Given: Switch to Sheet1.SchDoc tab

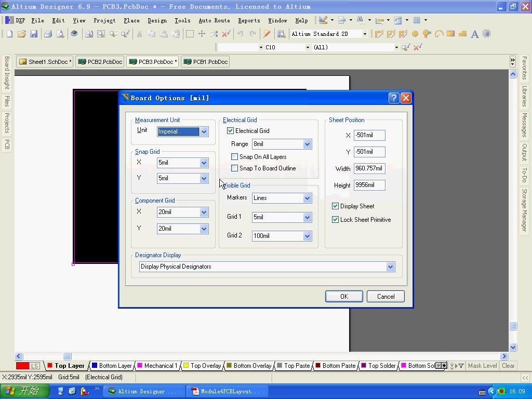Looking at the screenshot, I should [x=45, y=62].
